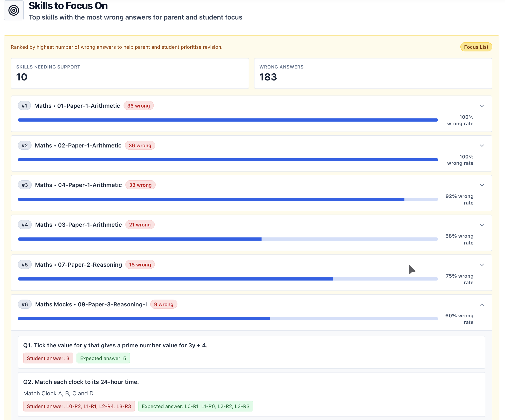
Task: Click the Focus List badge
Action: 476,47
